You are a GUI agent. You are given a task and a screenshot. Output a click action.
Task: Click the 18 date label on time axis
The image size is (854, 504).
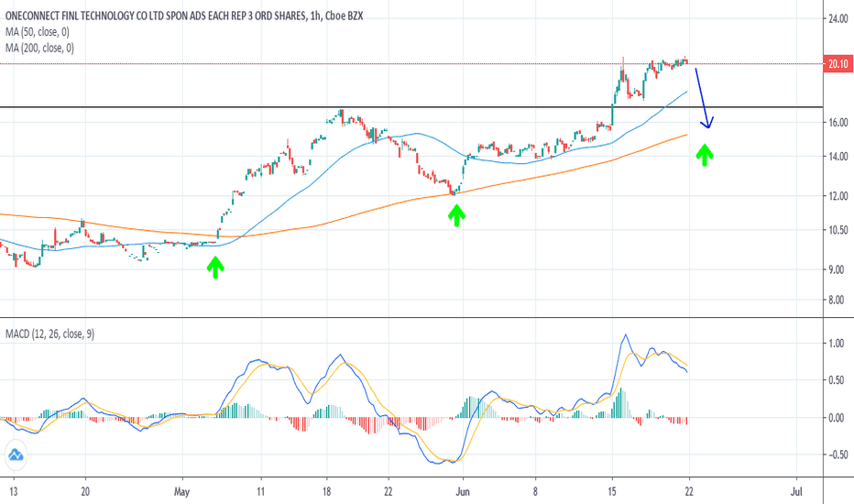[x=326, y=492]
